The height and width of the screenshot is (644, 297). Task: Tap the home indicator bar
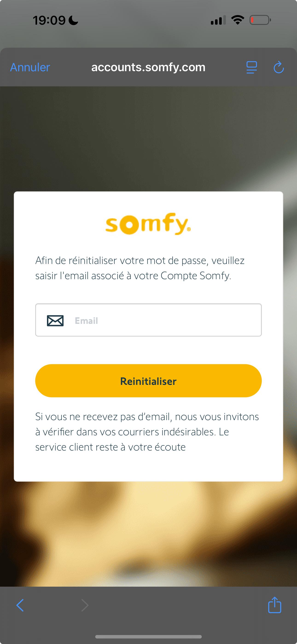click(x=148, y=636)
